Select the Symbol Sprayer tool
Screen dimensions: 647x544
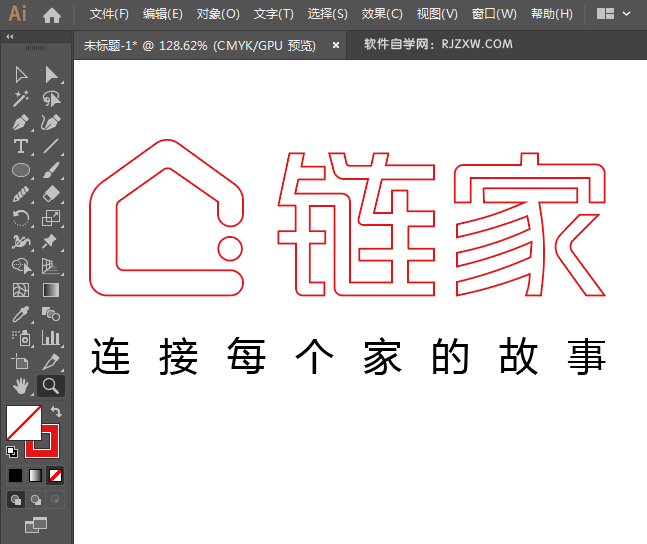[21, 338]
